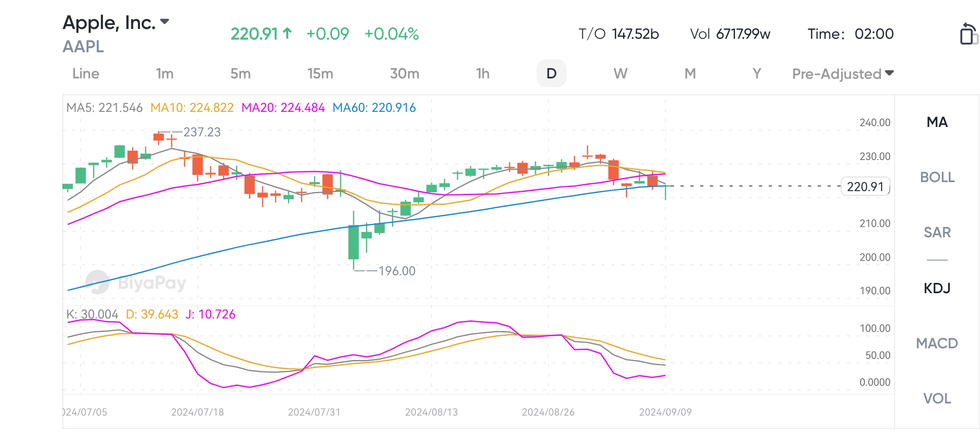Click the 210.00 price axis label
980x441 pixels.
[x=875, y=223]
